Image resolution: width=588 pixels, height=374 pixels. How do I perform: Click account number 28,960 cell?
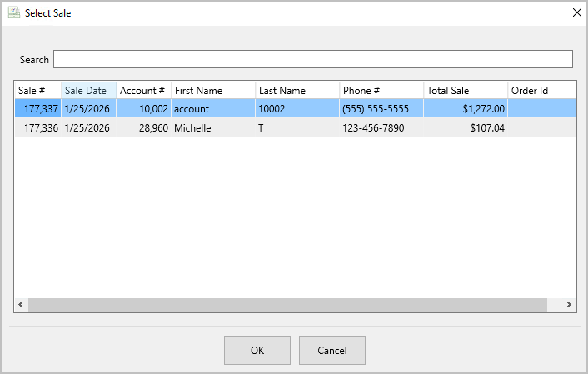pyautogui.click(x=144, y=128)
